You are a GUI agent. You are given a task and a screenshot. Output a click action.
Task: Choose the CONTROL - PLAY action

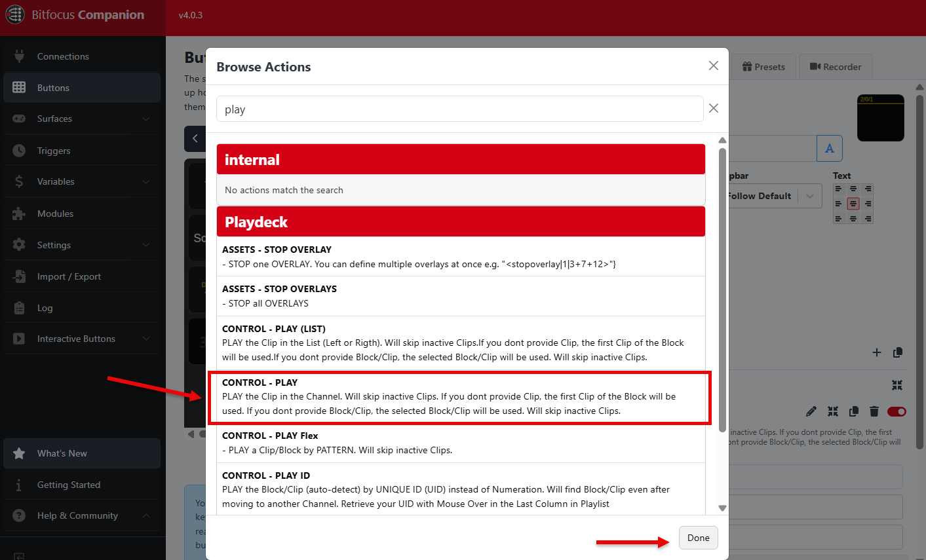click(x=461, y=397)
